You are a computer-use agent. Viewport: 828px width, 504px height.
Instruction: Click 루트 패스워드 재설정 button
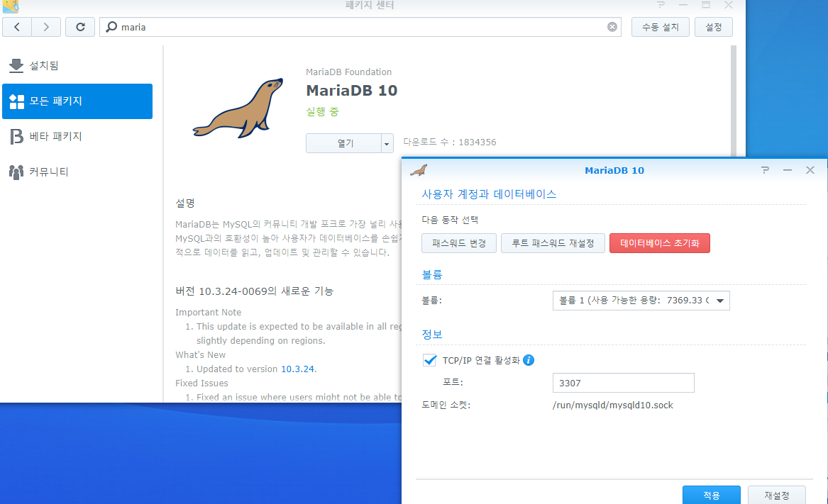(553, 243)
